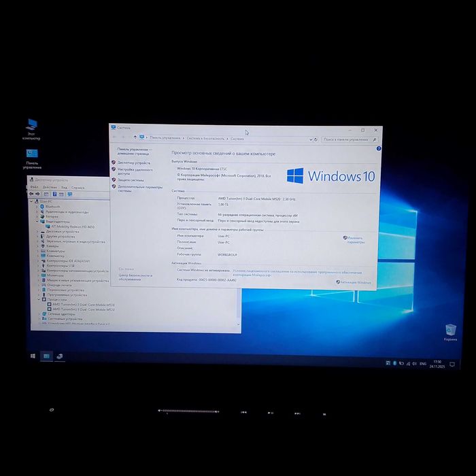Open Диспетчер устройств link in System window
This screenshot has width=476, height=476.
pos(134,163)
